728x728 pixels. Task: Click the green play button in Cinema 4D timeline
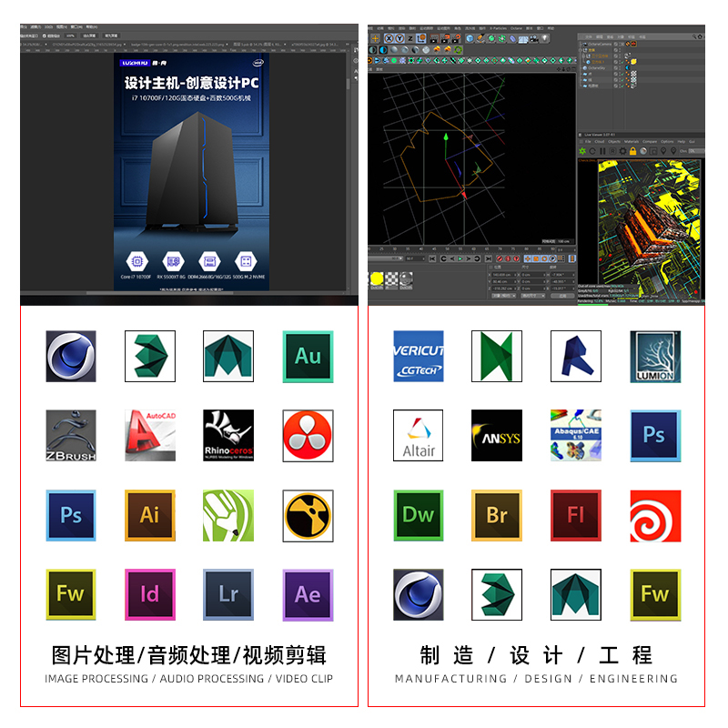(x=460, y=259)
